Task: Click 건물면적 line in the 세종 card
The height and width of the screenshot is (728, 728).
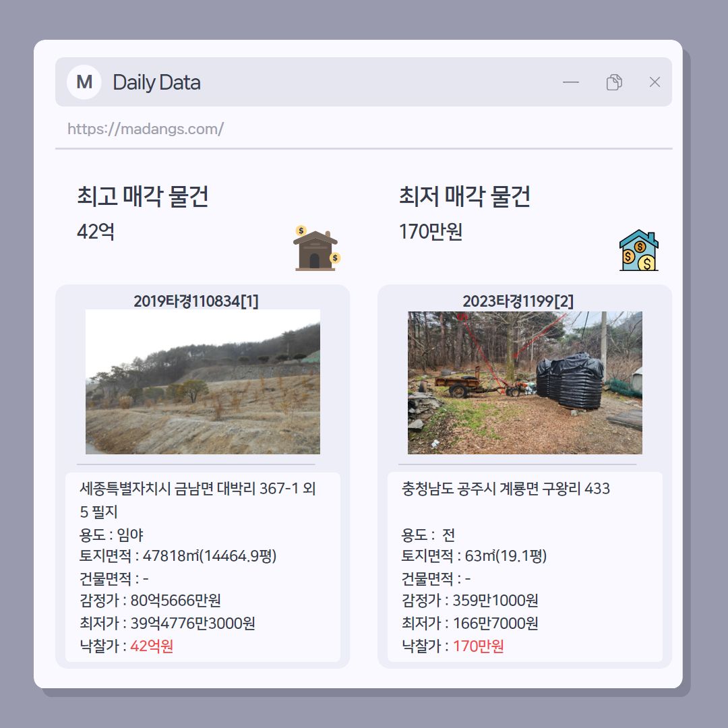Action: (114, 578)
